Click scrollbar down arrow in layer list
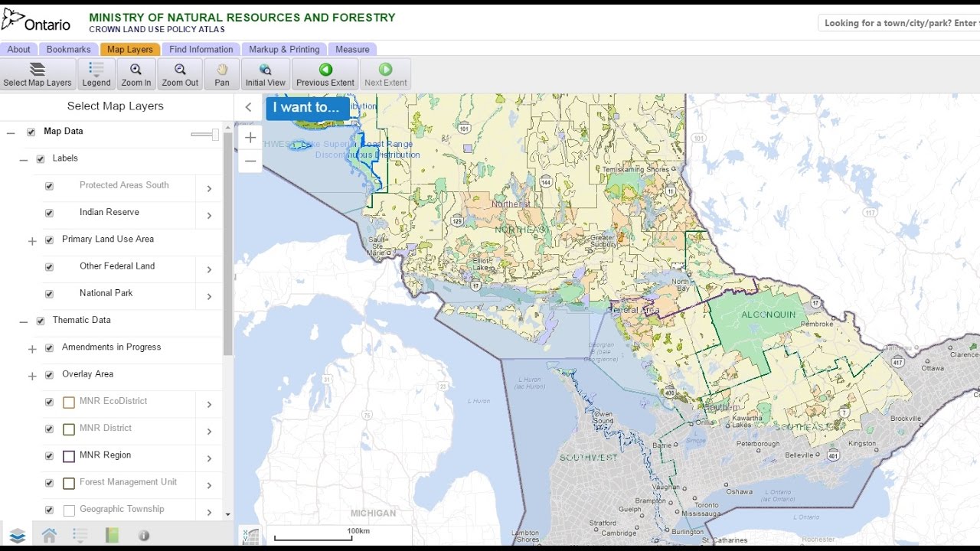The width and height of the screenshot is (980, 551). (x=228, y=514)
